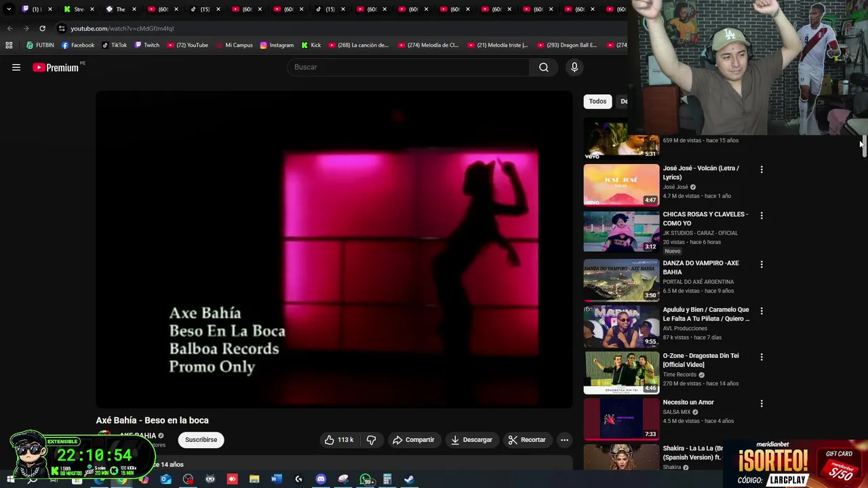
Task: Open the Mi Campus bookmark
Action: 234,45
